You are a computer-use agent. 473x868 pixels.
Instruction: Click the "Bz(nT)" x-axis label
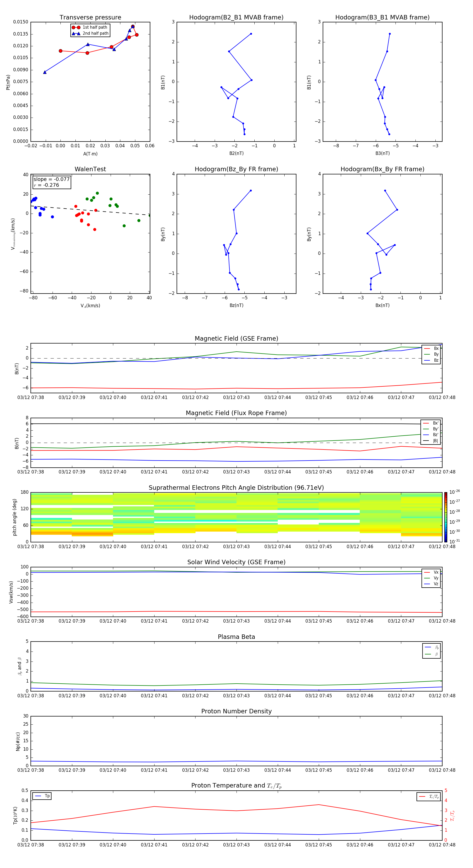[x=236, y=305]
